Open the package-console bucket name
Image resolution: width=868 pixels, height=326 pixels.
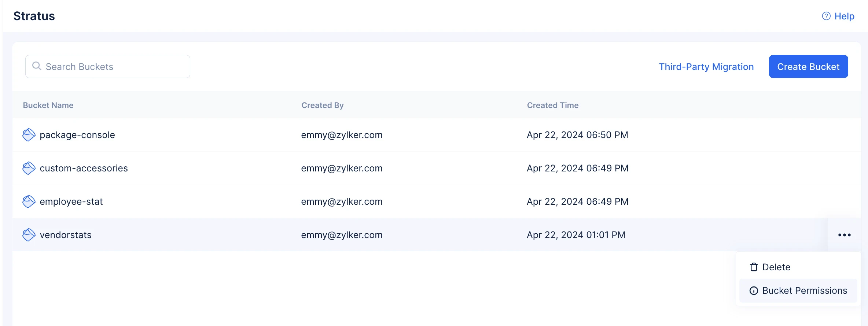(x=77, y=135)
